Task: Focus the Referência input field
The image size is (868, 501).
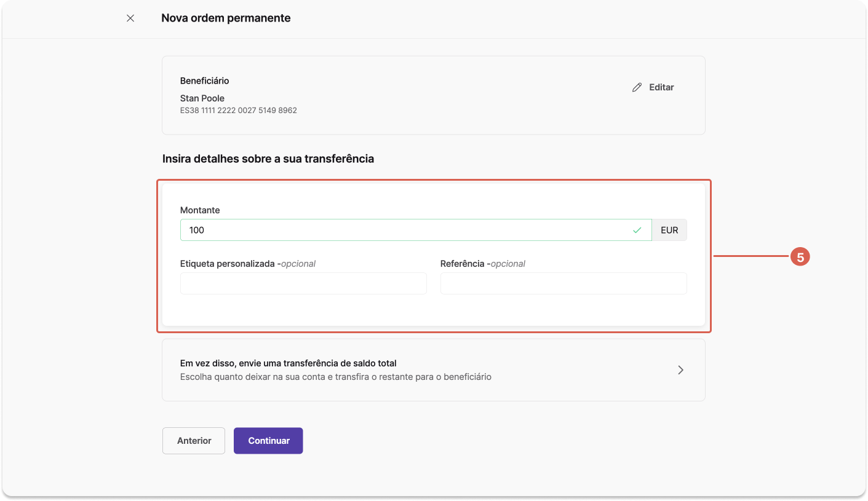Action: [563, 283]
